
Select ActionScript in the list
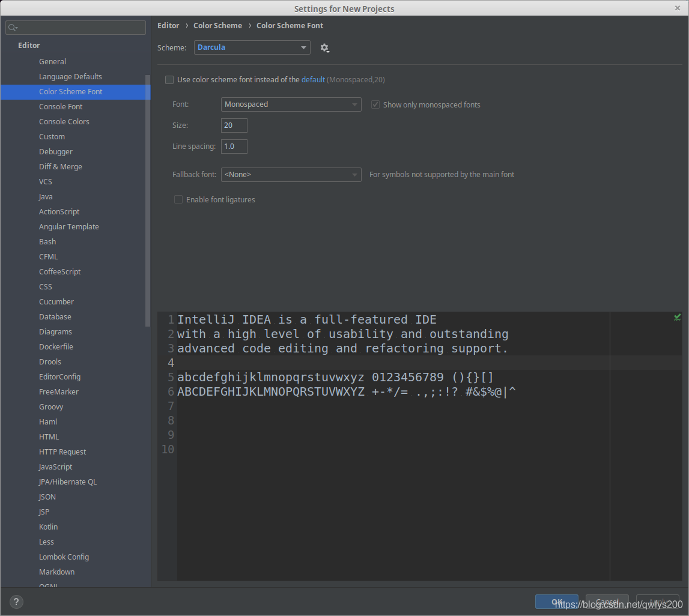(x=59, y=211)
